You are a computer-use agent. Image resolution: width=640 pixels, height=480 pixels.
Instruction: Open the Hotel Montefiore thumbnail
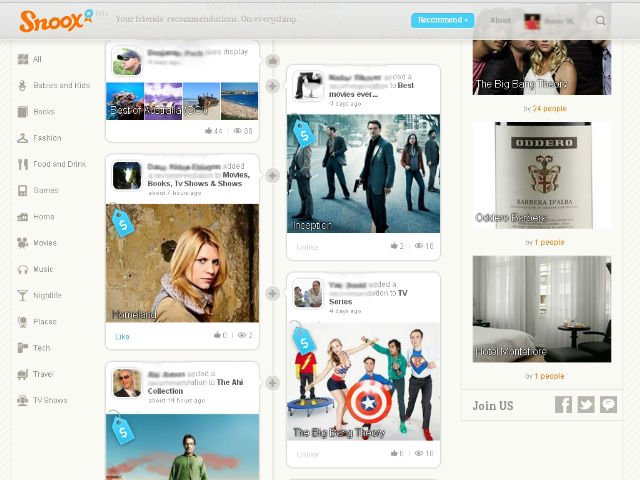click(x=542, y=309)
